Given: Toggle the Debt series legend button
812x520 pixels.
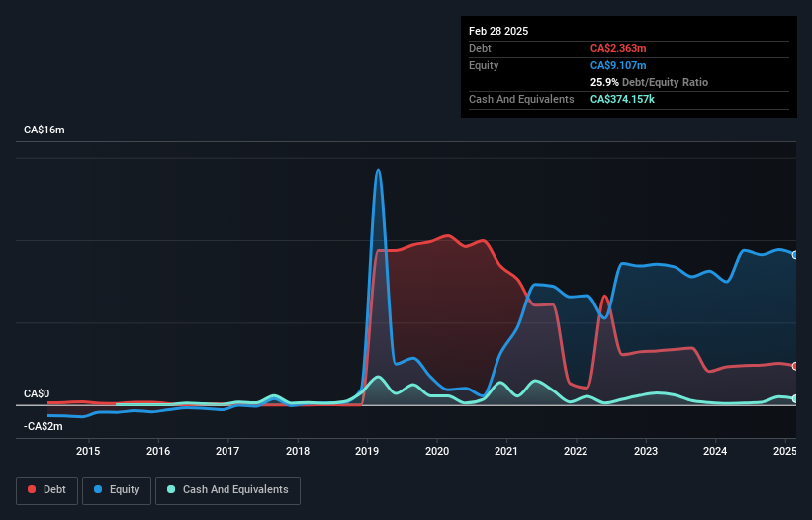Looking at the screenshot, I should [x=47, y=490].
